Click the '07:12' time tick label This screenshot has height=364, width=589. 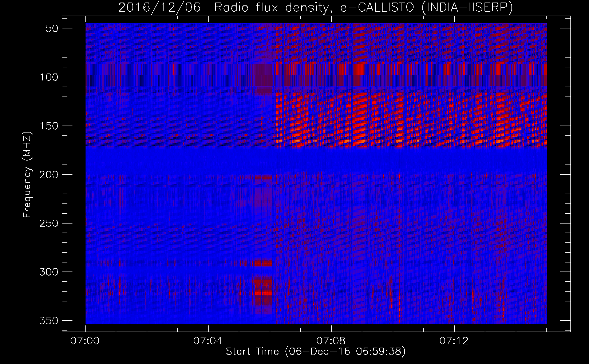point(454,341)
